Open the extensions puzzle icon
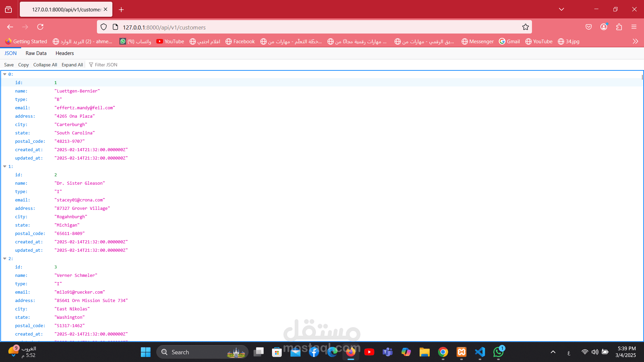 click(x=619, y=27)
